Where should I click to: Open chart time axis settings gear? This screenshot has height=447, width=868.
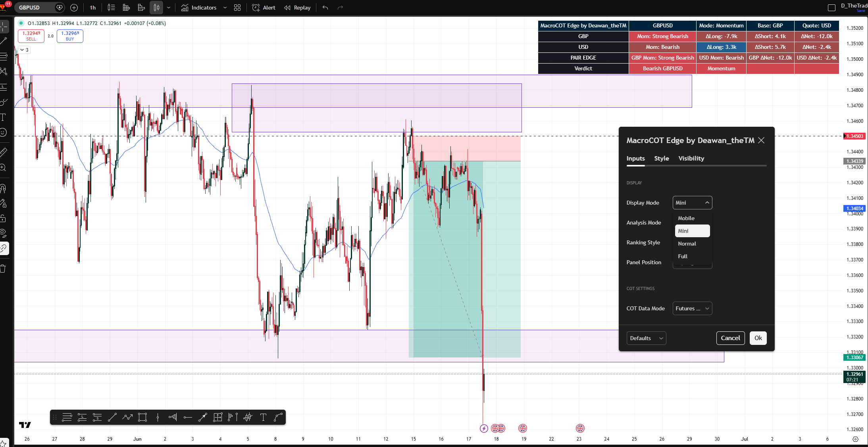[x=855, y=439]
